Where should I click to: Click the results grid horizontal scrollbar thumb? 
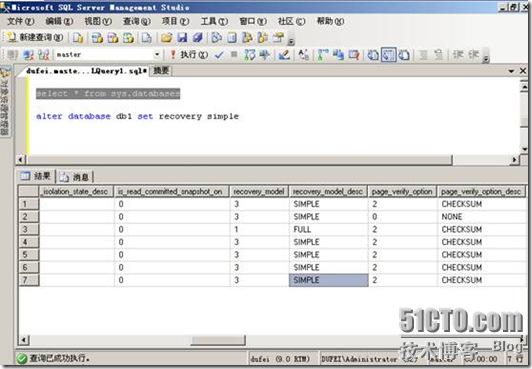218,340
